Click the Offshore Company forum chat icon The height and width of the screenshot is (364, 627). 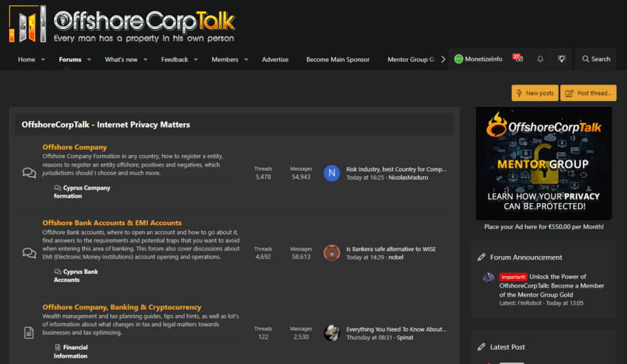point(29,173)
